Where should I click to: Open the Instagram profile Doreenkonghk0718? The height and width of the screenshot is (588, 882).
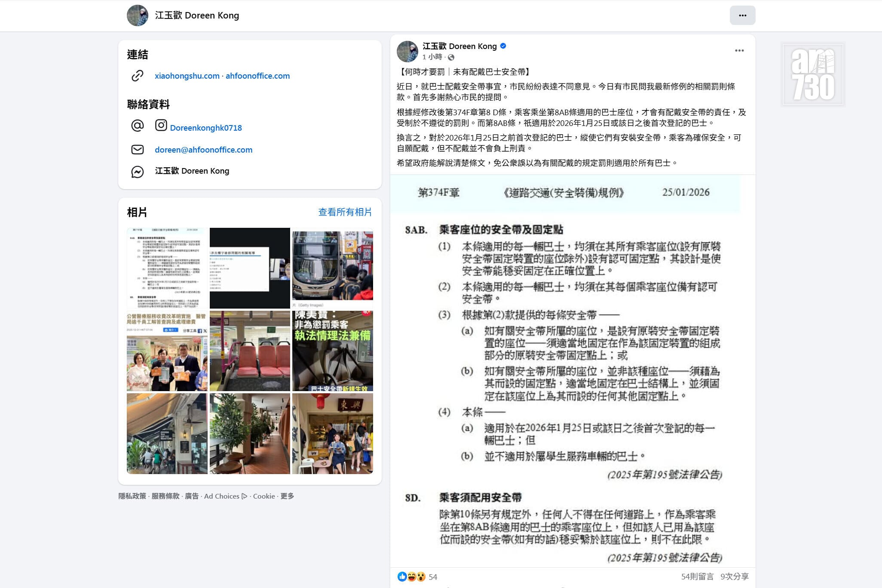pyautogui.click(x=206, y=128)
